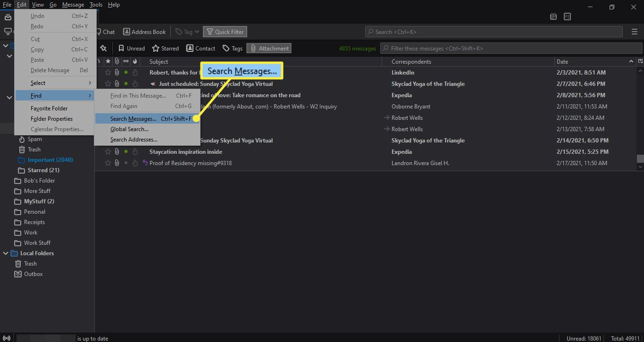Toggle read status dot on Proof of Residency
644x342 pixels.
125,163
